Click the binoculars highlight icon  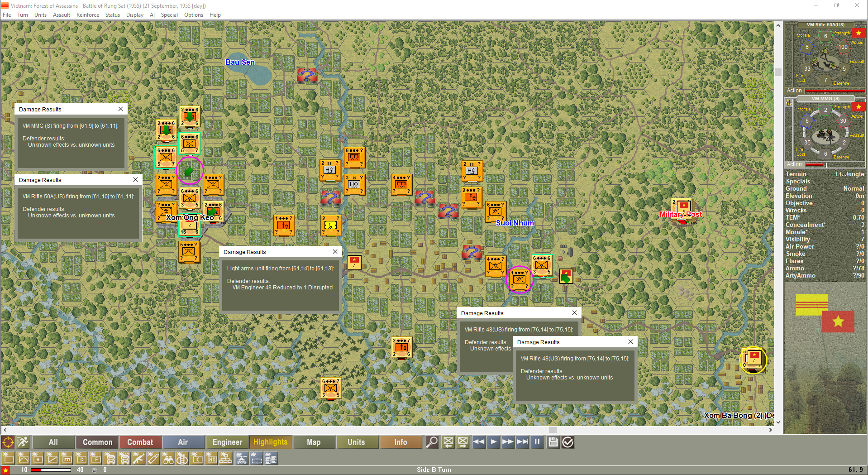[168, 458]
